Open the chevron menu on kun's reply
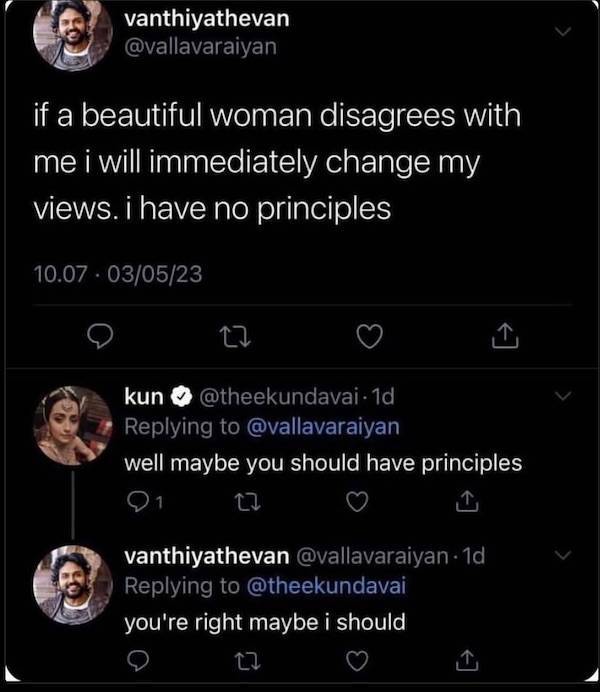Screen dimensions: 600x692 [565, 398]
